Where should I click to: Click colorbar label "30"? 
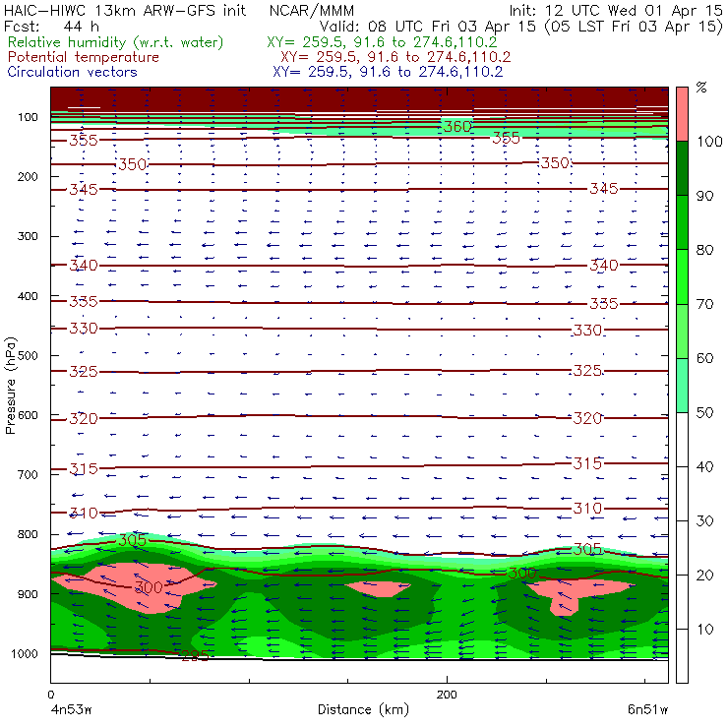tap(704, 521)
